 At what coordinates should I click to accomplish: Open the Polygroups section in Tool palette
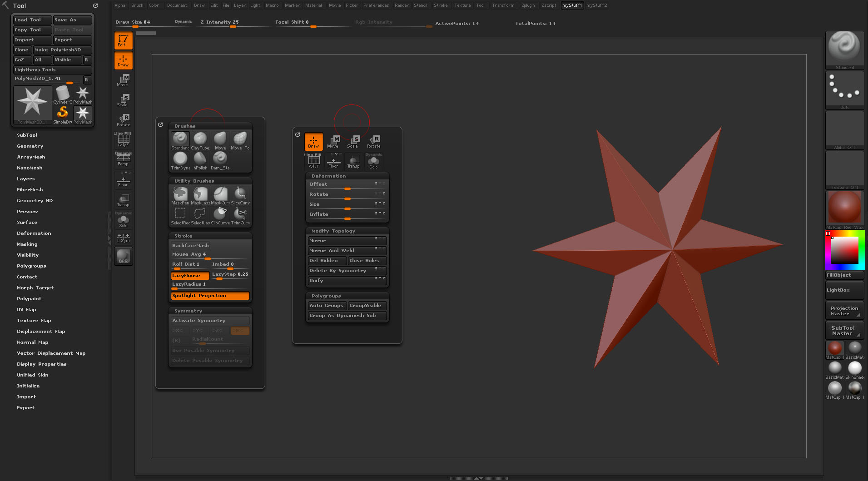[31, 266]
